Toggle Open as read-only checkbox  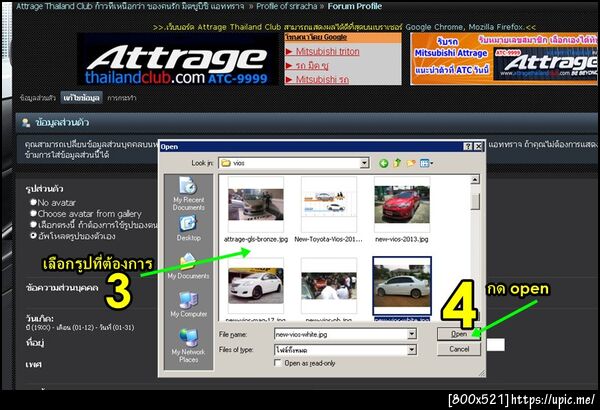(x=278, y=363)
